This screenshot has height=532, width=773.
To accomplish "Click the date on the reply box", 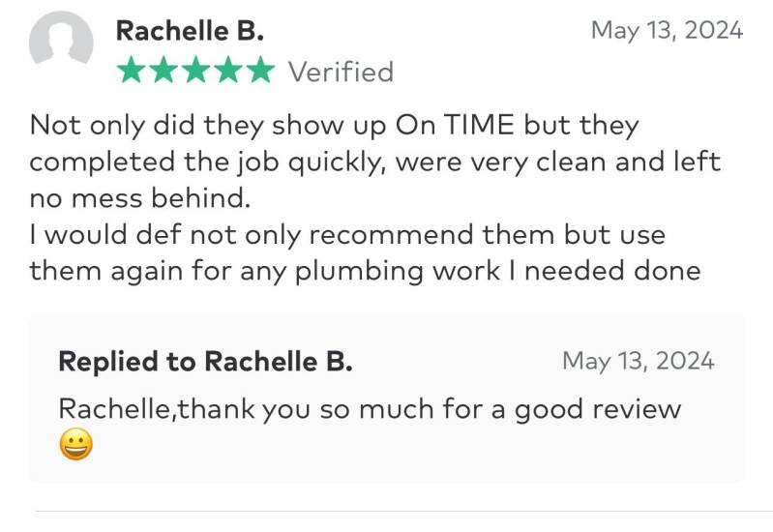I will 638,362.
